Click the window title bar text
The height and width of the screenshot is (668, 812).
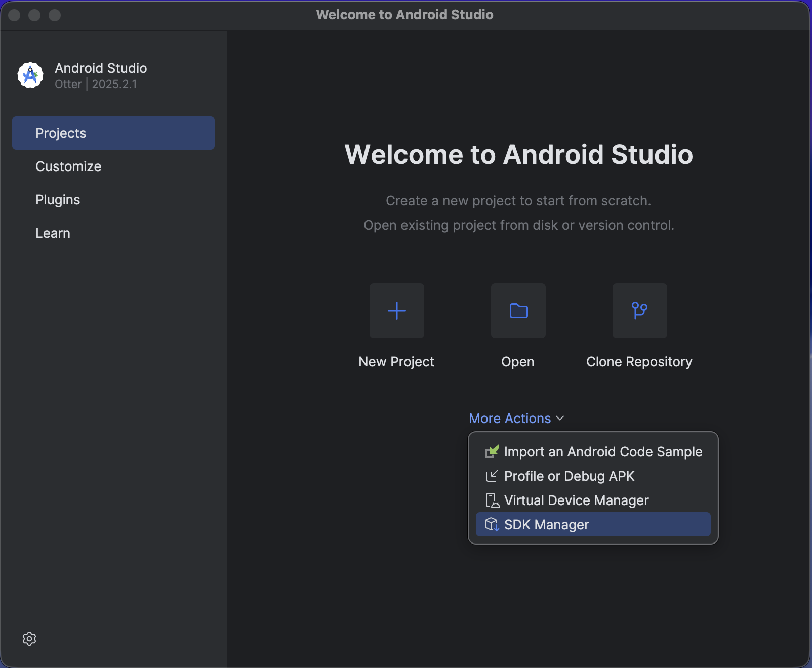point(405,15)
